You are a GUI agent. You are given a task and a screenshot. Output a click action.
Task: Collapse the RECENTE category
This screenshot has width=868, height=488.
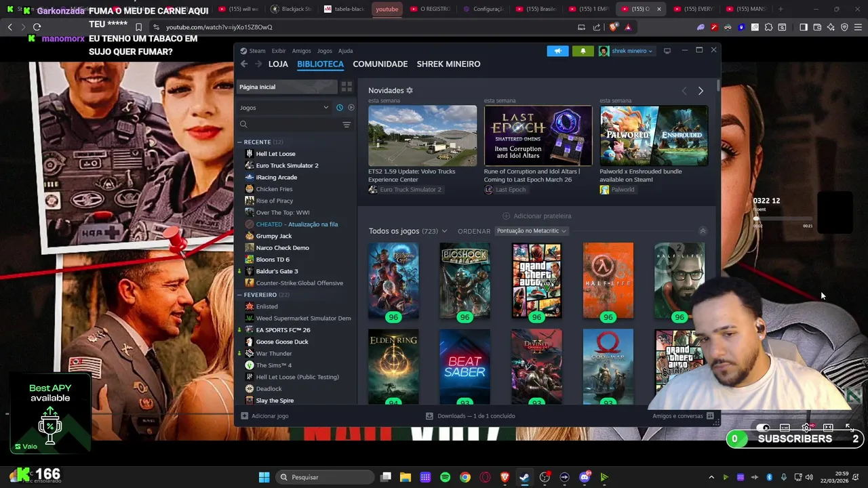pos(240,142)
